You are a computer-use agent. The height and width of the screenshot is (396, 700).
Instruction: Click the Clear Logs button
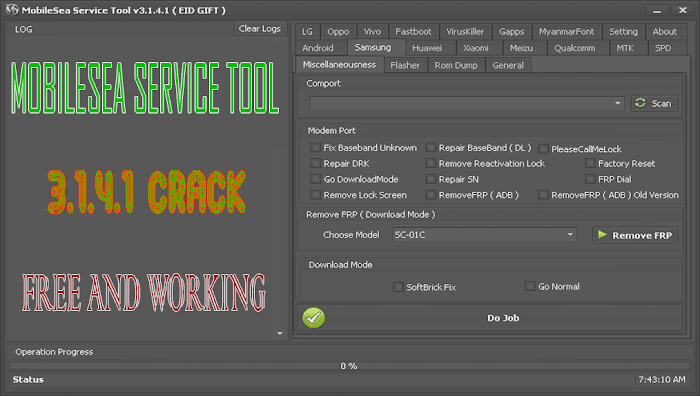(x=260, y=29)
